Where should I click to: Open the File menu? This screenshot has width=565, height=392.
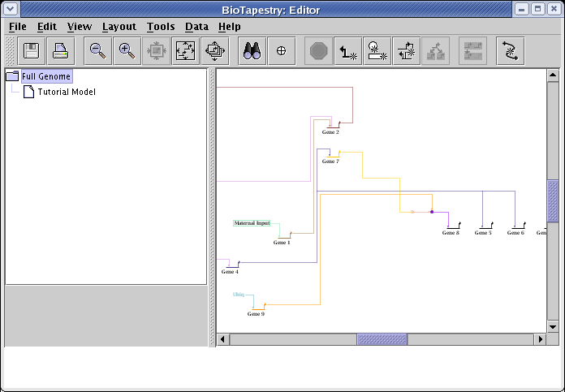click(18, 26)
